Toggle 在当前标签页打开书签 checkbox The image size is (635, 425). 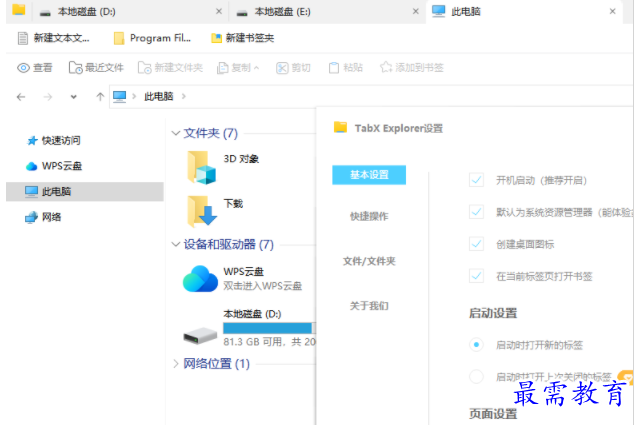tap(476, 276)
